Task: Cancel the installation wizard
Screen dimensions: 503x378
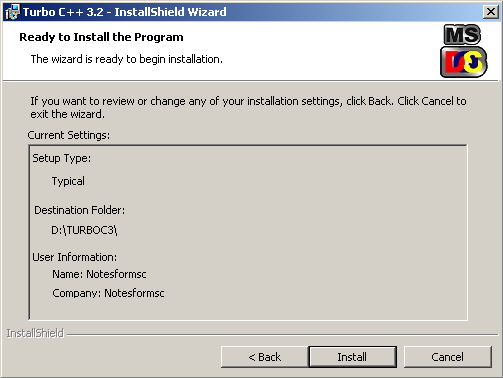Action: [x=448, y=357]
